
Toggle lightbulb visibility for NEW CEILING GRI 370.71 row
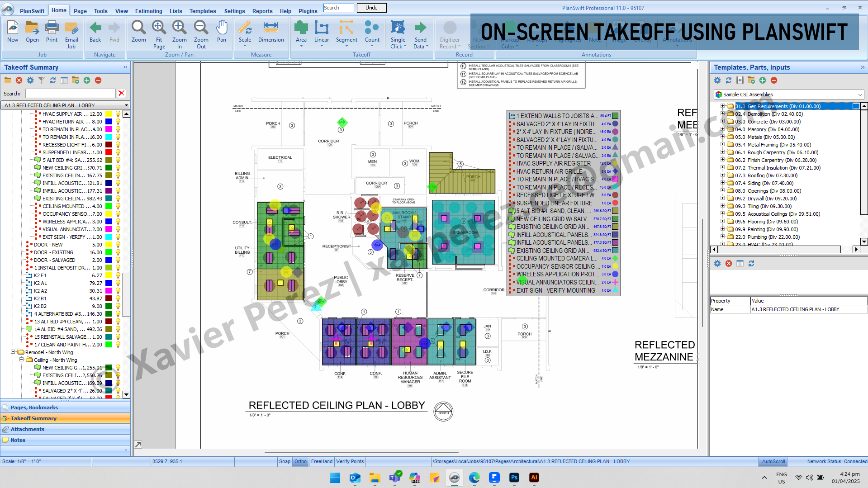click(118, 168)
